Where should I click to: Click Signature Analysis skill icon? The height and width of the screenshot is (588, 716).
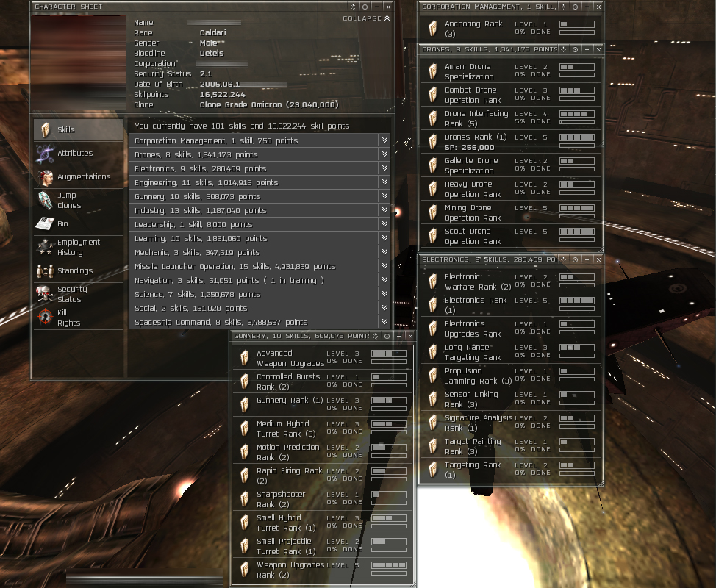pos(432,423)
